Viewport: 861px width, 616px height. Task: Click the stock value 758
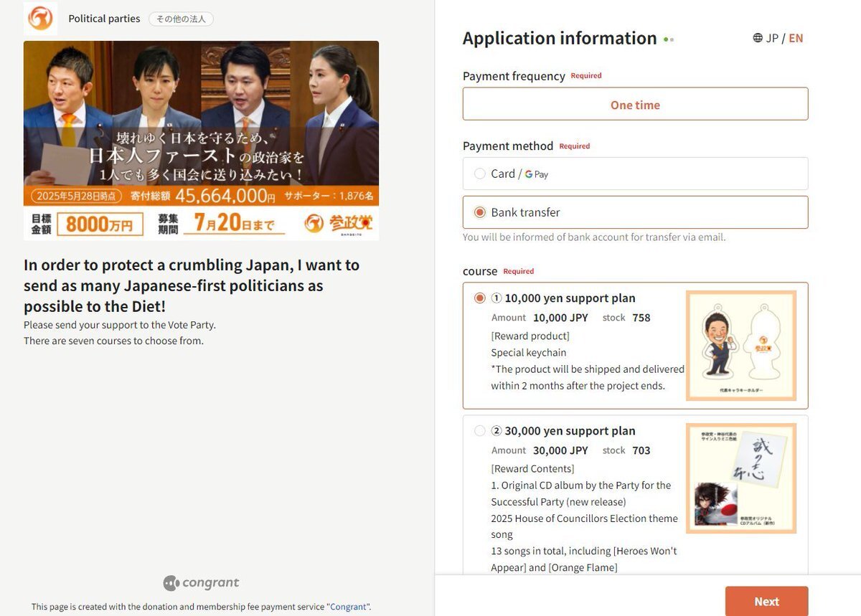click(641, 318)
